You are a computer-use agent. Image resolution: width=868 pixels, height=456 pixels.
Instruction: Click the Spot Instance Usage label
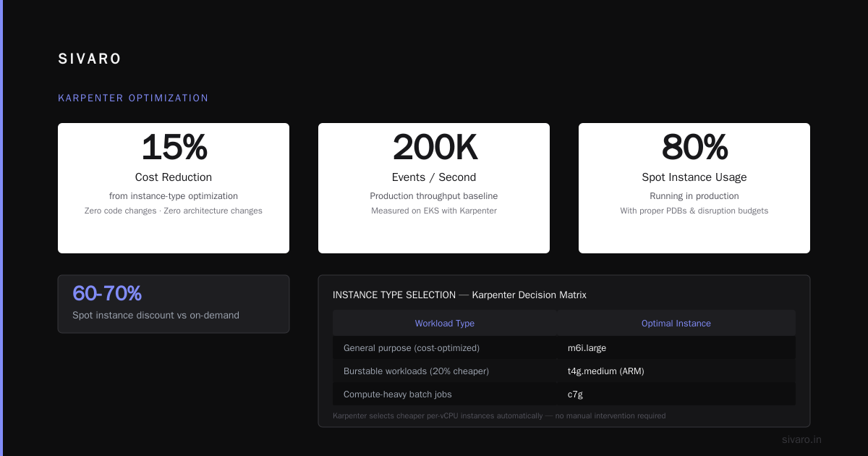[x=694, y=177]
